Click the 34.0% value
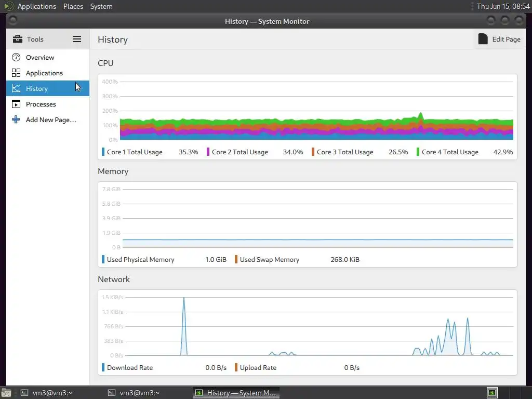532x399 pixels. (293, 152)
